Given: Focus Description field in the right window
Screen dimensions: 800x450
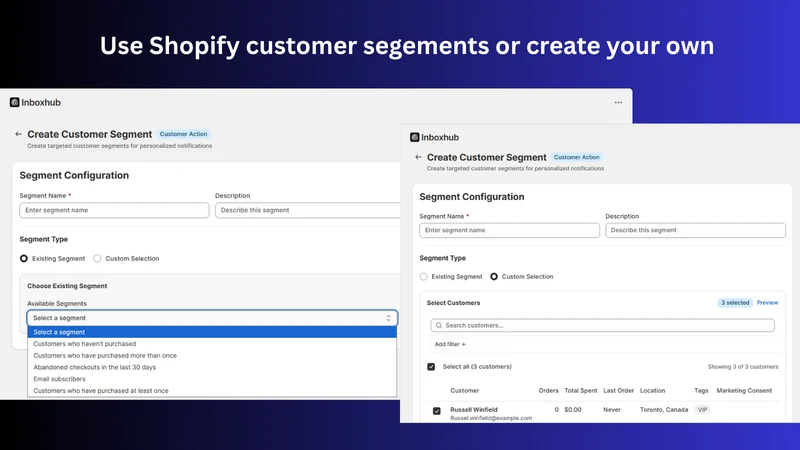Looking at the screenshot, I should (695, 230).
